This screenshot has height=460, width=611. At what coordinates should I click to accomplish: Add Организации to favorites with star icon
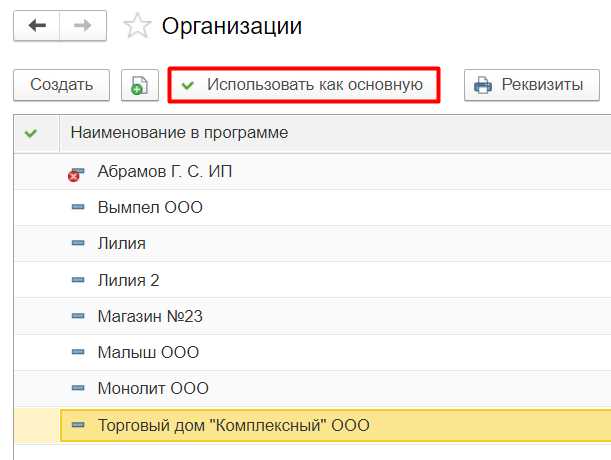(137, 26)
